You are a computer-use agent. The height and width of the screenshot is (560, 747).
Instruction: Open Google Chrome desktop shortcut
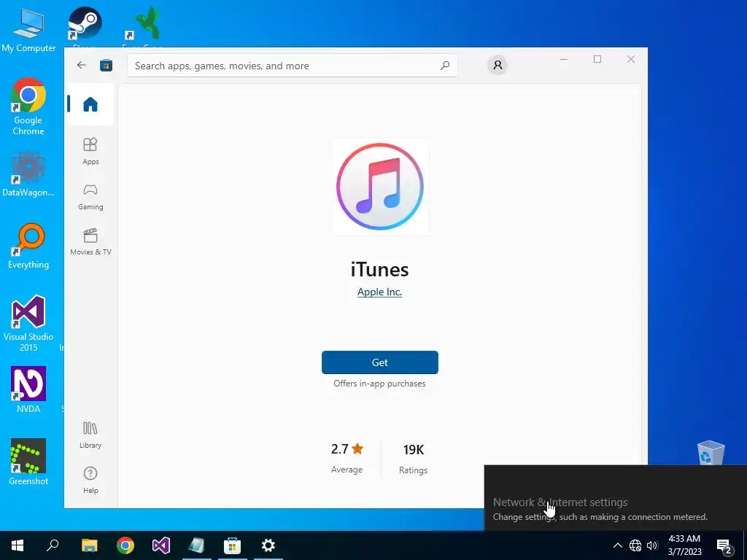(x=28, y=106)
